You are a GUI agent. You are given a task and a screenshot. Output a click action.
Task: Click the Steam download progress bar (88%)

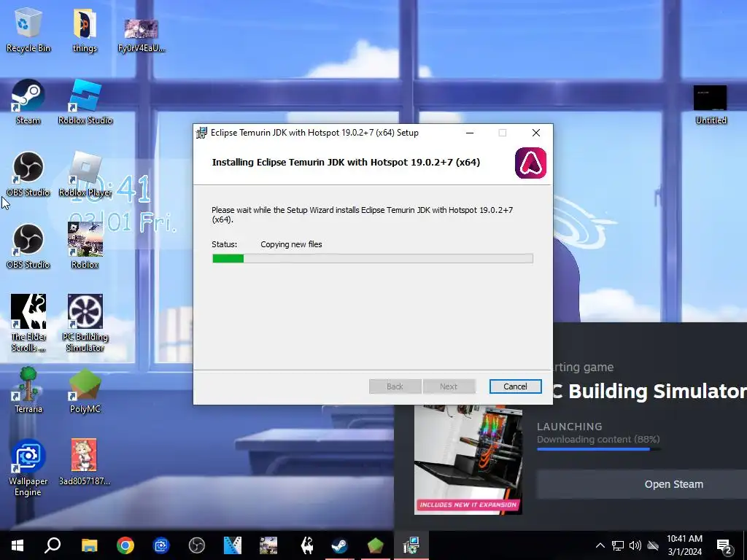(599, 449)
